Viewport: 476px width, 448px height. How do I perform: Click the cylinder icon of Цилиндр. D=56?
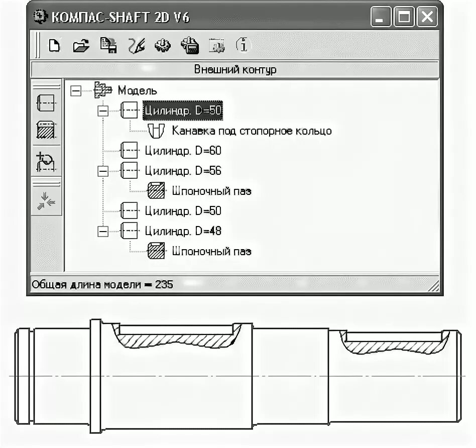point(129,170)
